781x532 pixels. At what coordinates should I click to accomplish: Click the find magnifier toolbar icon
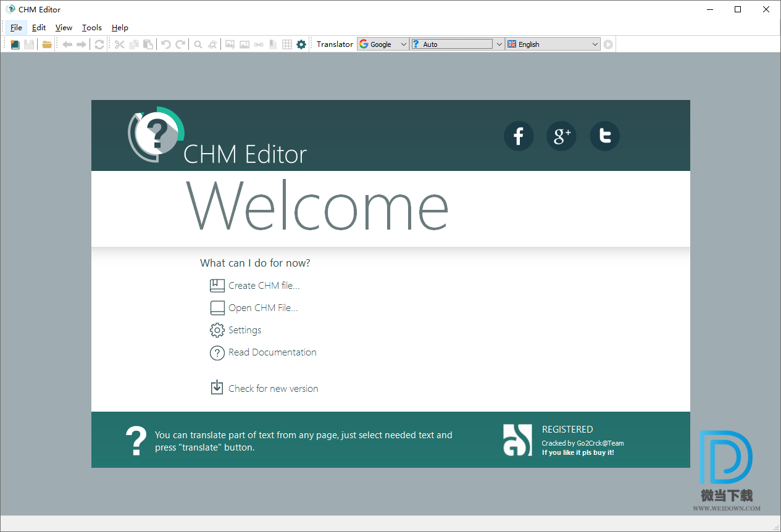(198, 44)
